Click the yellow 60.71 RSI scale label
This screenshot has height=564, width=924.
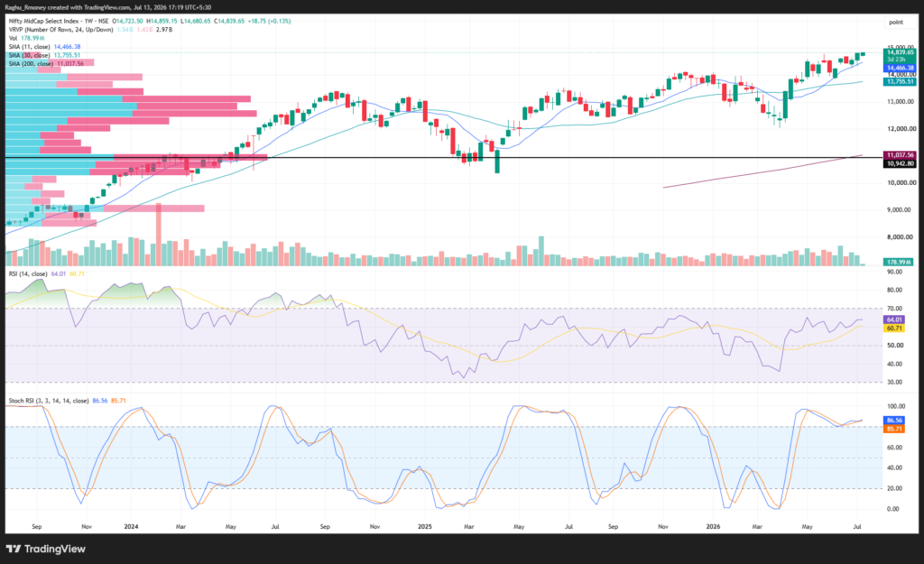894,328
